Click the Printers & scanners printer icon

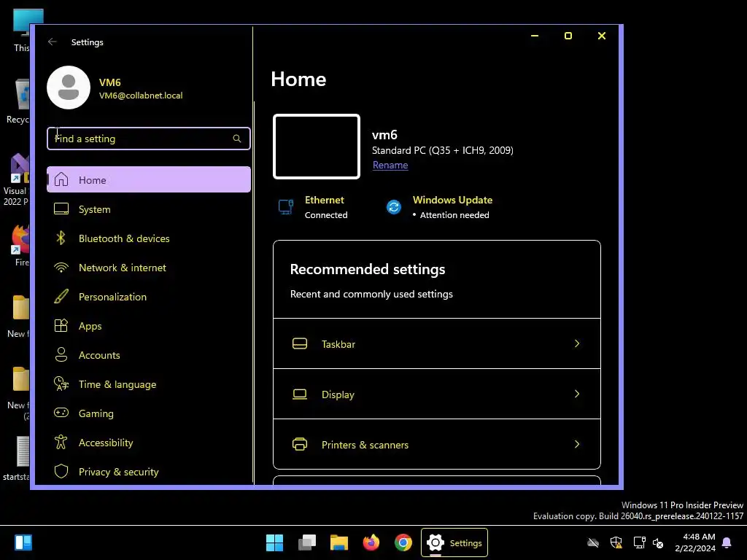[300, 444]
